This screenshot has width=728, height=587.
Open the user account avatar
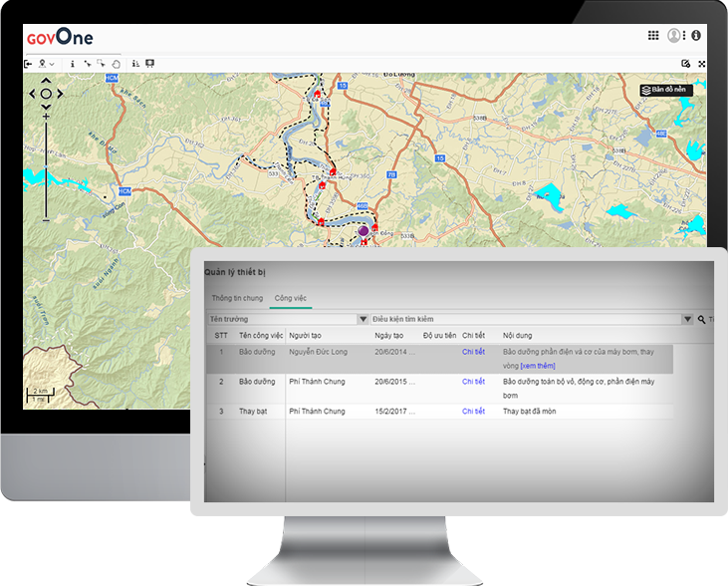pos(674,35)
